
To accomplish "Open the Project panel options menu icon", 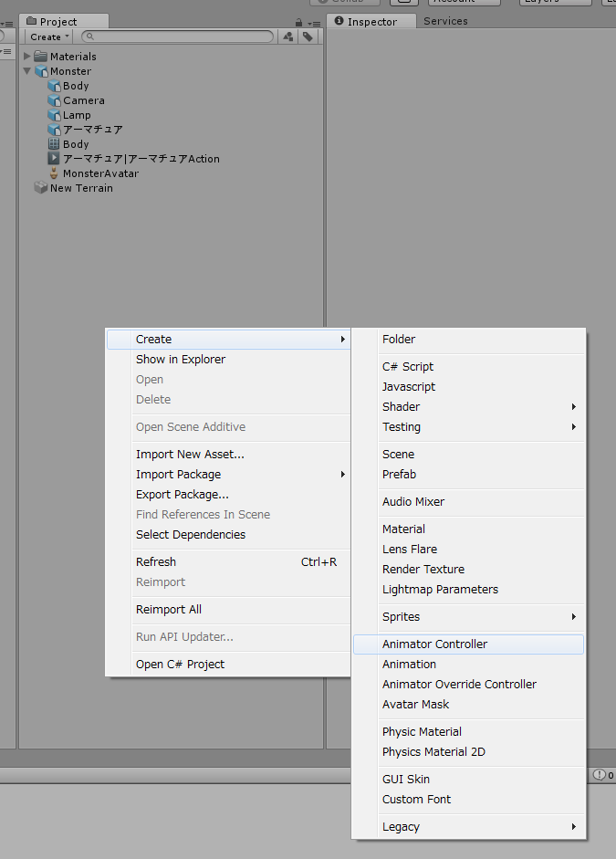I will pos(314,23).
